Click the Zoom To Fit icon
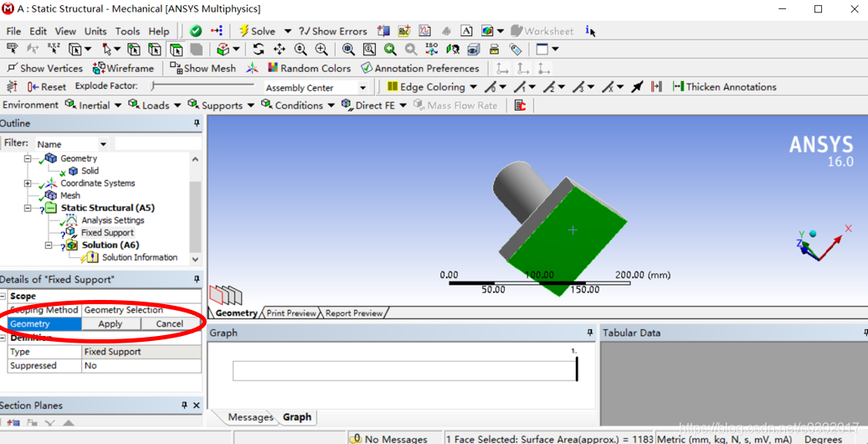 tap(348, 49)
